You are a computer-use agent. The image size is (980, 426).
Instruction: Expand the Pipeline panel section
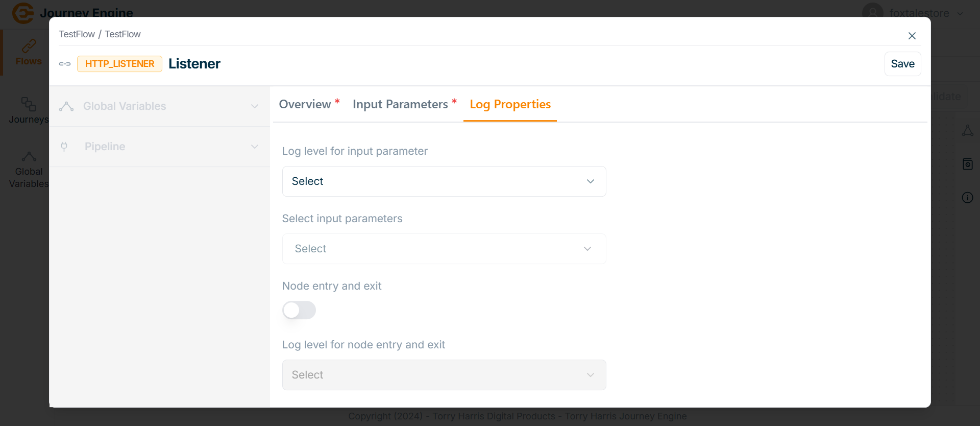159,147
